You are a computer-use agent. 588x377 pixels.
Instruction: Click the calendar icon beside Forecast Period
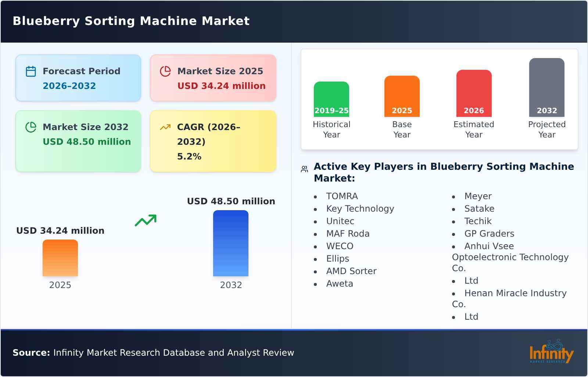(x=31, y=71)
